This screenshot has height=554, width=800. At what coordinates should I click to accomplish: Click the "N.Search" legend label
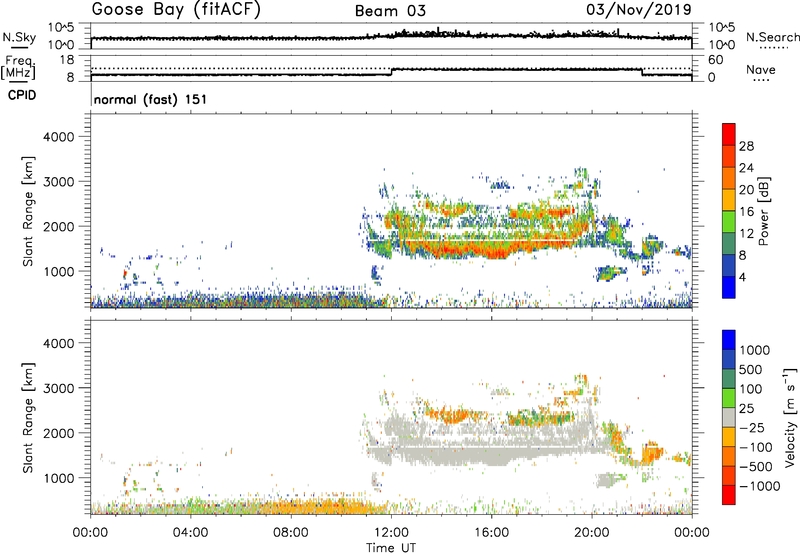tap(773, 37)
